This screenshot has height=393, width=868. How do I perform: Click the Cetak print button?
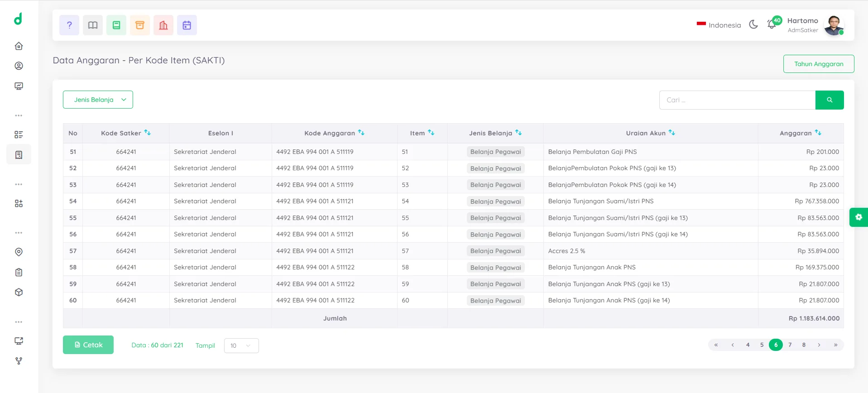pyautogui.click(x=88, y=345)
